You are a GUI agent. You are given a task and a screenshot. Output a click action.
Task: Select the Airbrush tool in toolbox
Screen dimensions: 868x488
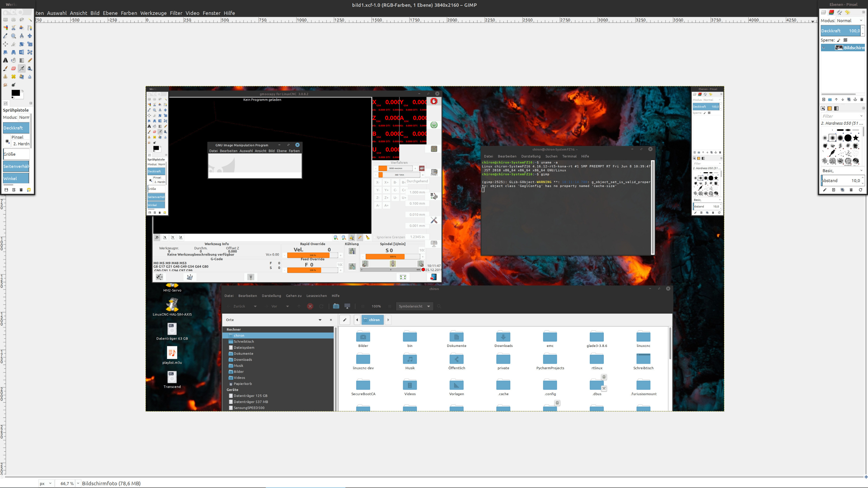coord(22,68)
